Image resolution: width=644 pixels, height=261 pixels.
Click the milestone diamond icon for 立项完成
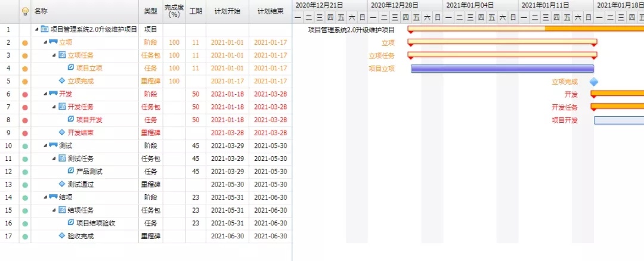coord(62,81)
